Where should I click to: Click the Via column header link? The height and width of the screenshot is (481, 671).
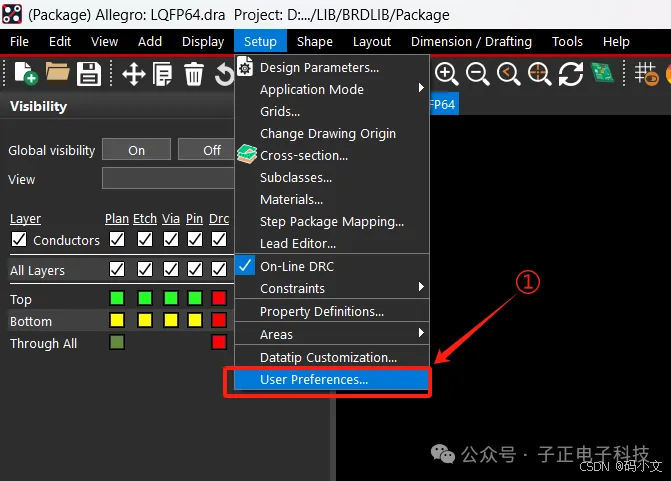click(x=171, y=219)
